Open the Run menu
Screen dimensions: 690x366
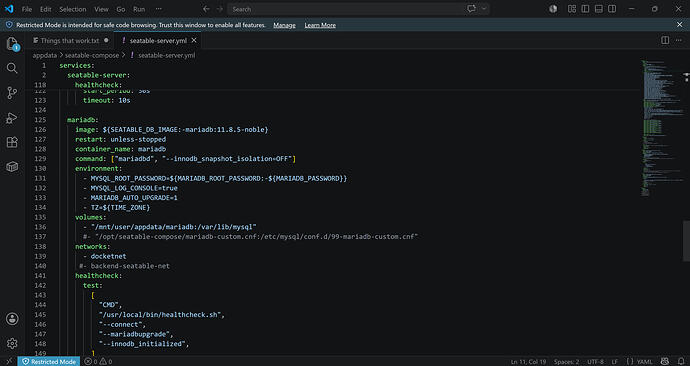point(139,9)
